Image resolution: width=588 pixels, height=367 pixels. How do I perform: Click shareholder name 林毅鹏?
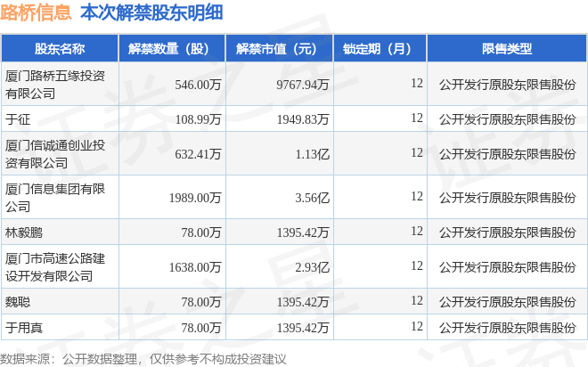(24, 232)
